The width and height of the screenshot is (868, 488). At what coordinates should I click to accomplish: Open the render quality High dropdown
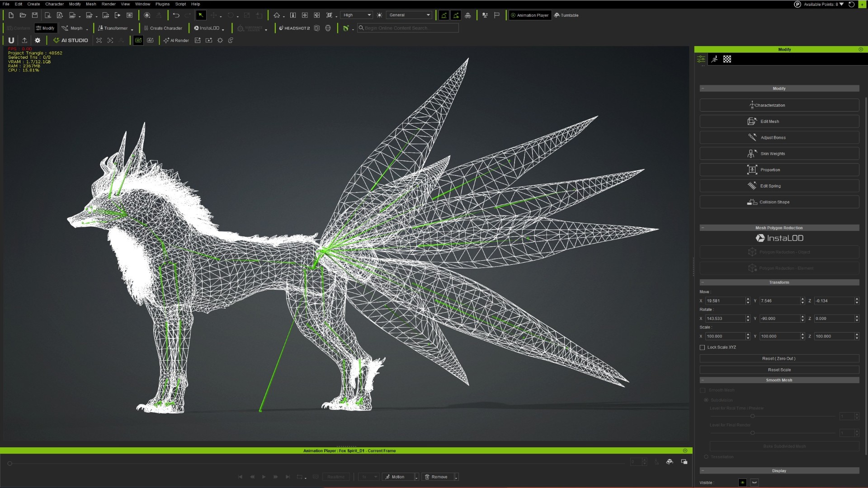click(x=357, y=15)
